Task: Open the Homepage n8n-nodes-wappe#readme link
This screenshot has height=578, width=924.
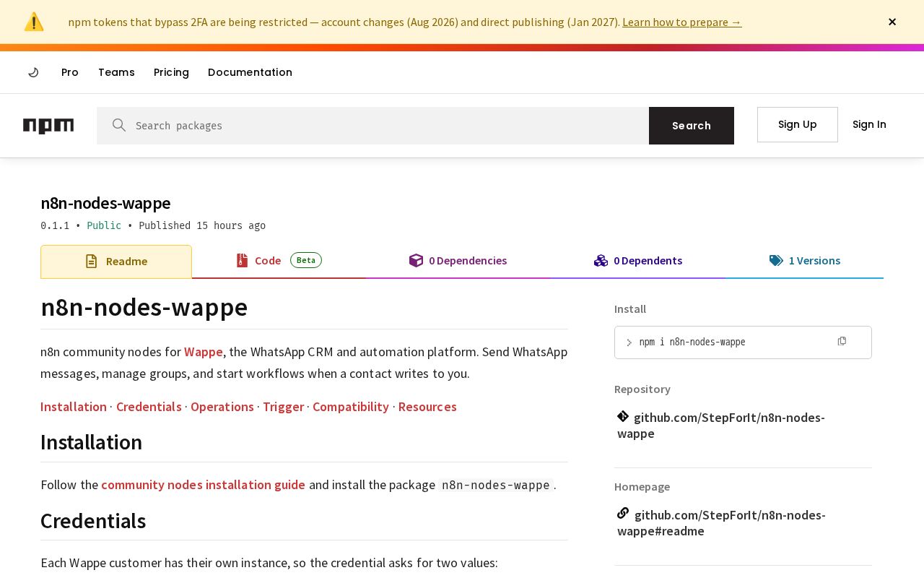Action: 721,522
